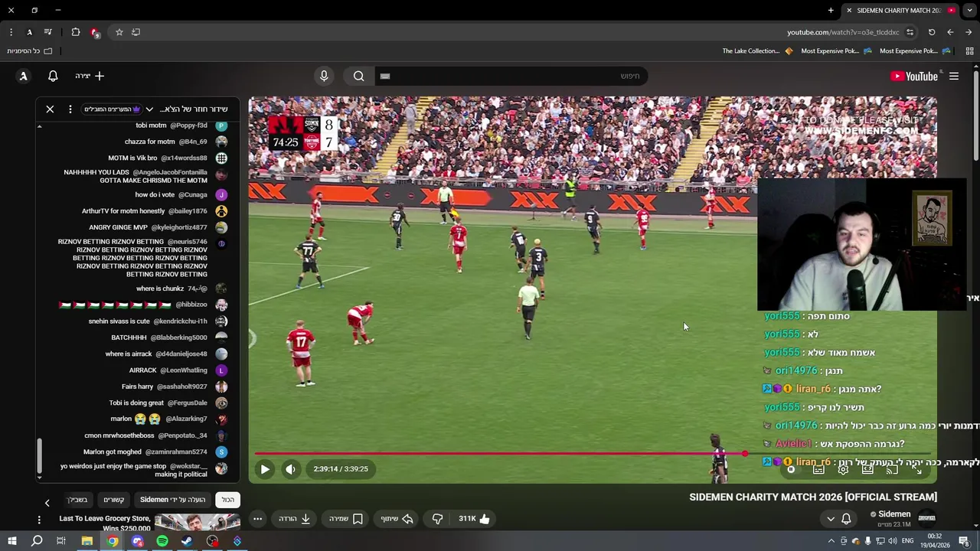
Task: Click the youtube.com address bar URL
Action: [x=843, y=32]
